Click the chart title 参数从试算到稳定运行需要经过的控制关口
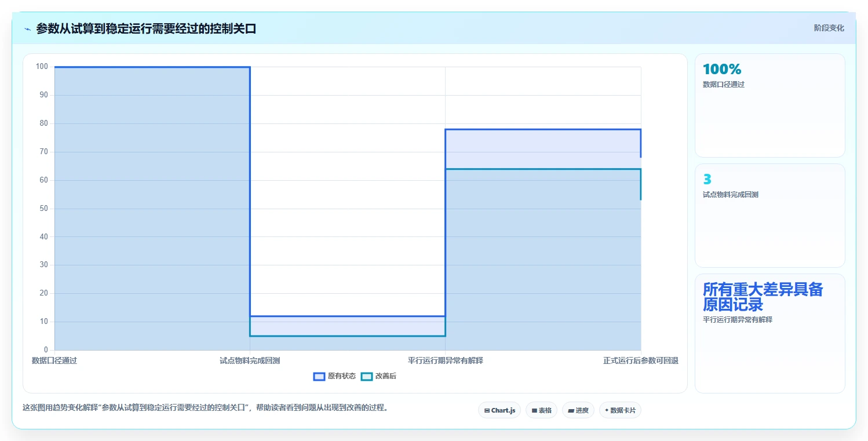Screen dimensions: 868x441 [146, 29]
